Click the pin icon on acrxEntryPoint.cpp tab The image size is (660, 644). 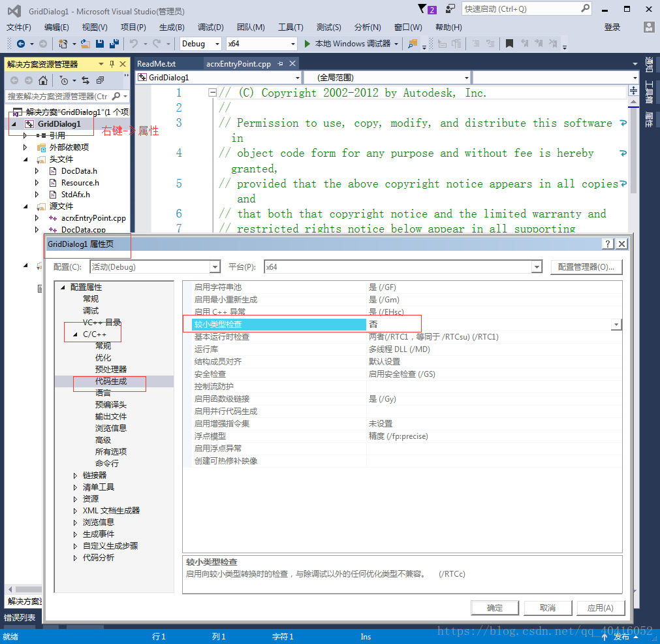pos(280,63)
